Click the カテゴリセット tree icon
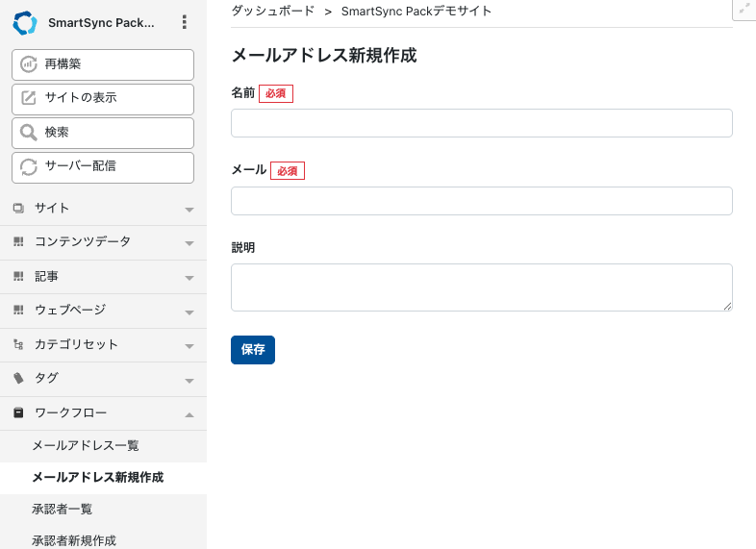The width and height of the screenshot is (756, 549). pos(18,345)
